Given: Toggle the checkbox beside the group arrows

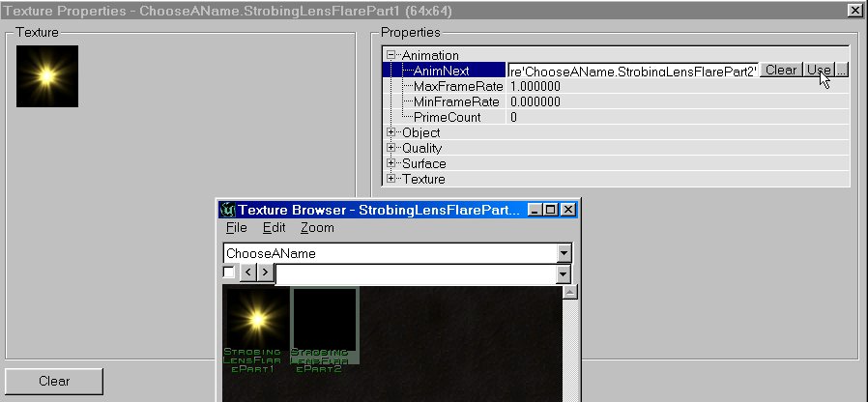Looking at the screenshot, I should coord(229,273).
